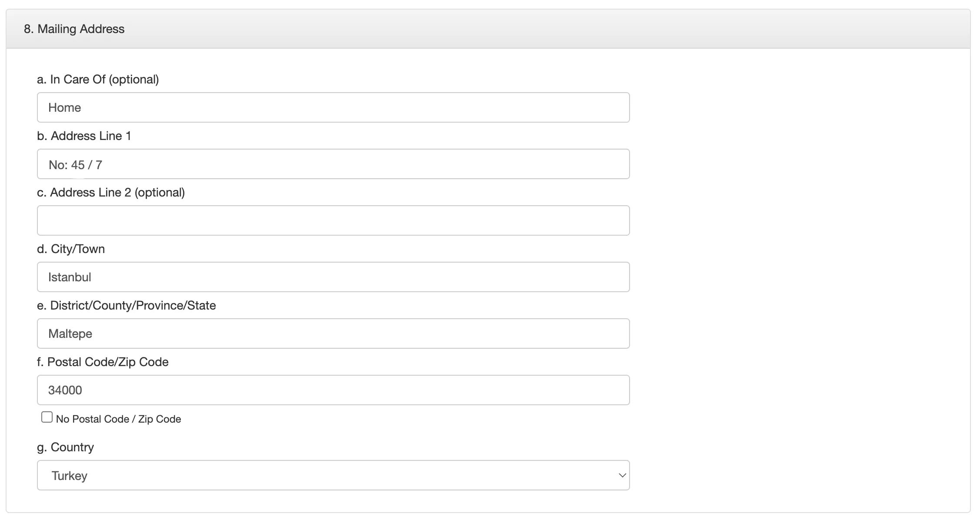
Task: Open the Country dropdown showing Turkey
Action: pos(333,475)
